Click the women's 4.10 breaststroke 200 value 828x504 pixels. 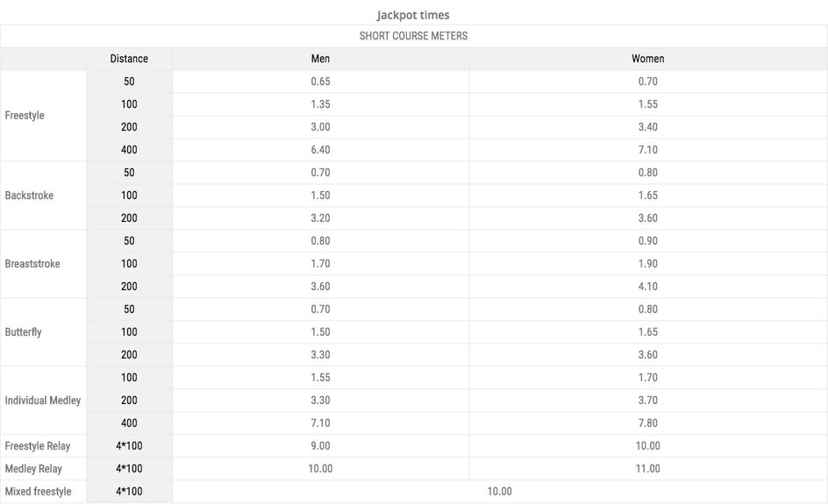[x=648, y=287]
